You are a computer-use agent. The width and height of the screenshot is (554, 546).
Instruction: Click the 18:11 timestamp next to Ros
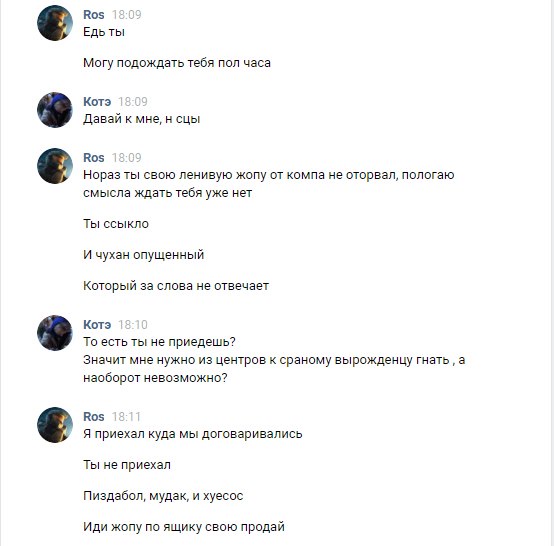click(126, 417)
